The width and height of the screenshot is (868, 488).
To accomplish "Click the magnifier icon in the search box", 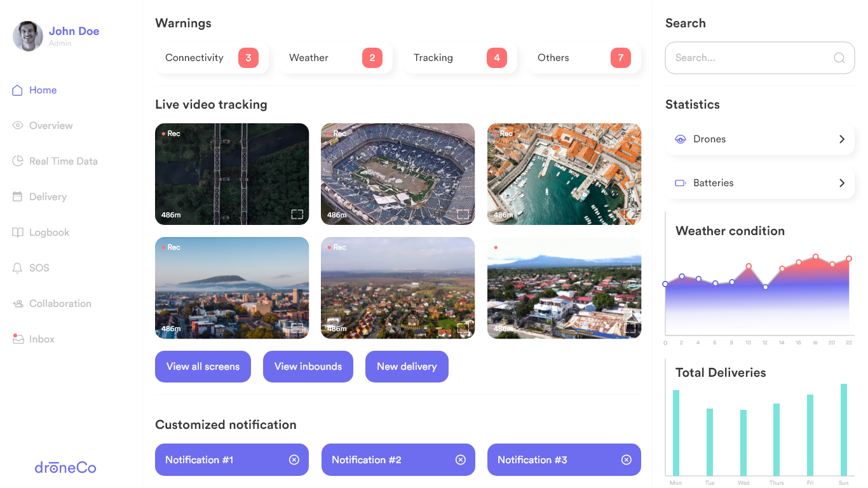I will point(839,58).
